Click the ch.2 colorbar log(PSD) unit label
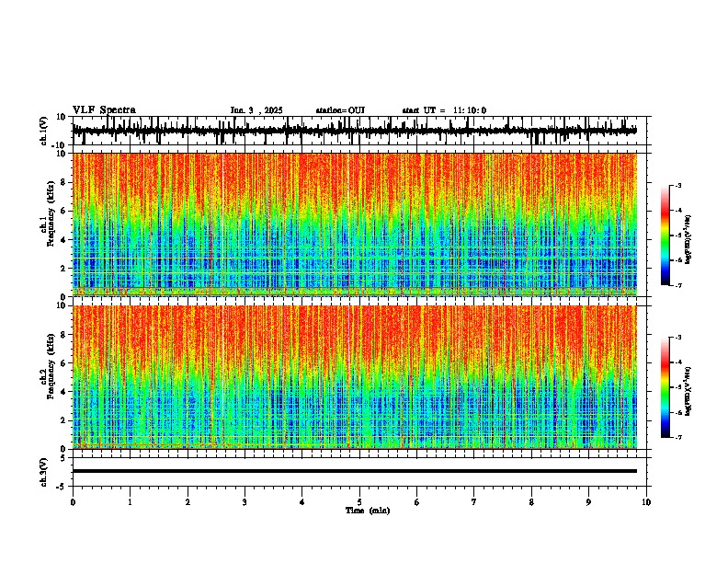The height and width of the screenshot is (563, 728). pos(688,392)
